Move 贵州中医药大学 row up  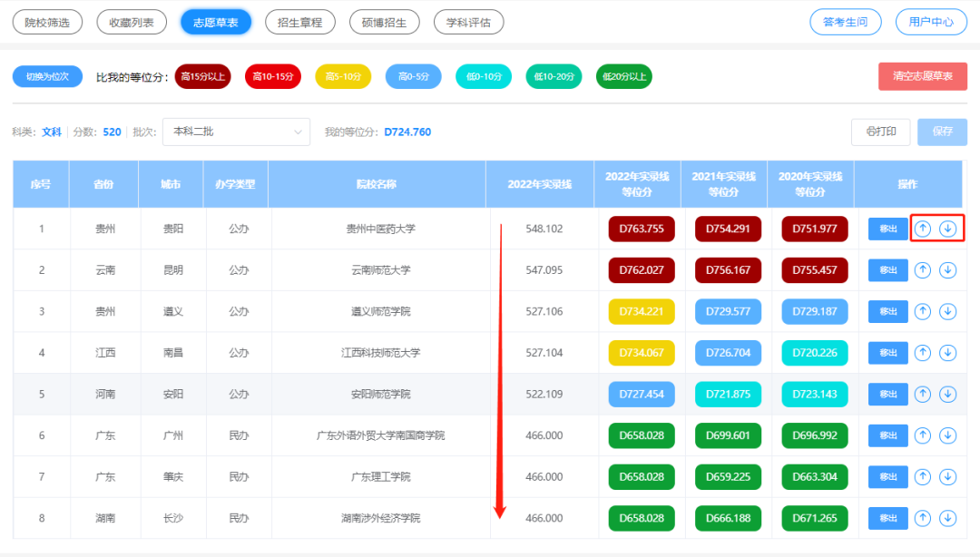[x=923, y=229]
